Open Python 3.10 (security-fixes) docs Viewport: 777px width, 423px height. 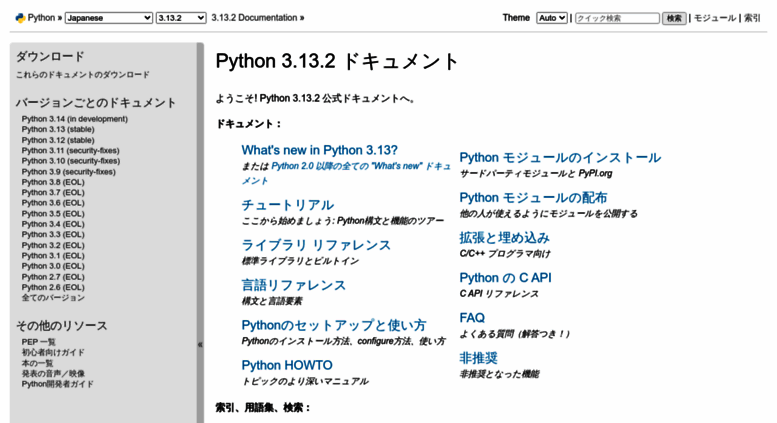71,161
